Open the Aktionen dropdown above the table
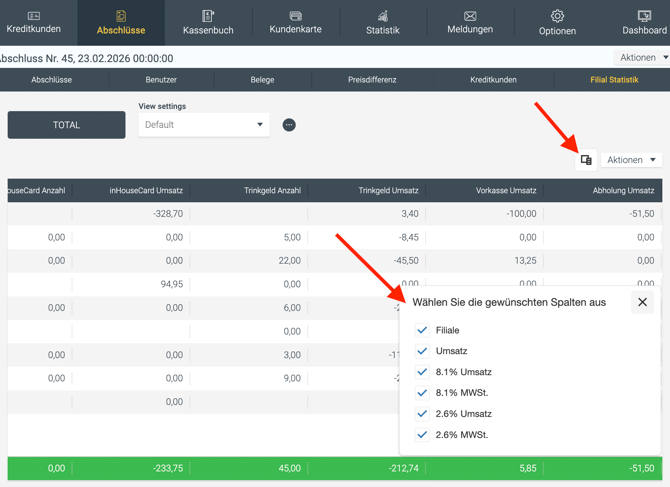The height and width of the screenshot is (487, 670). pos(632,160)
